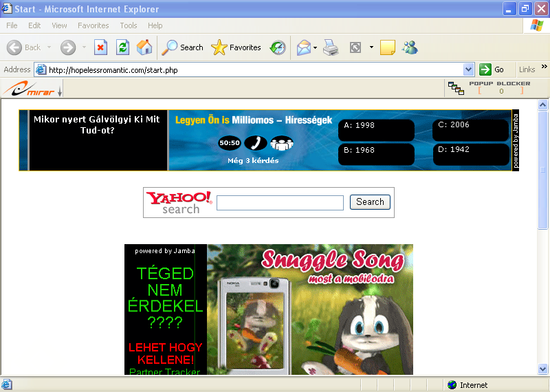Expand the Back history dropdown arrow
The height and width of the screenshot is (392, 550).
click(49, 47)
